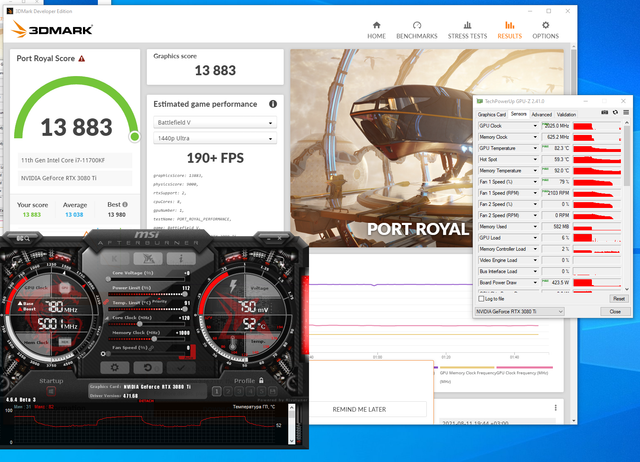Toggle Afterburner Fan Speed auto link
640x462 pixels.
[x=151, y=348]
